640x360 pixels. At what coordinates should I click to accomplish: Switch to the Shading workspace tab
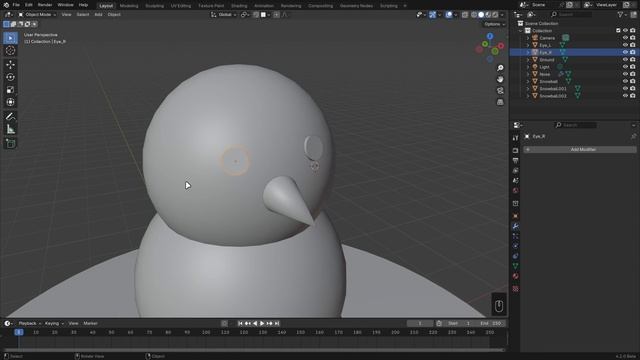click(x=239, y=6)
